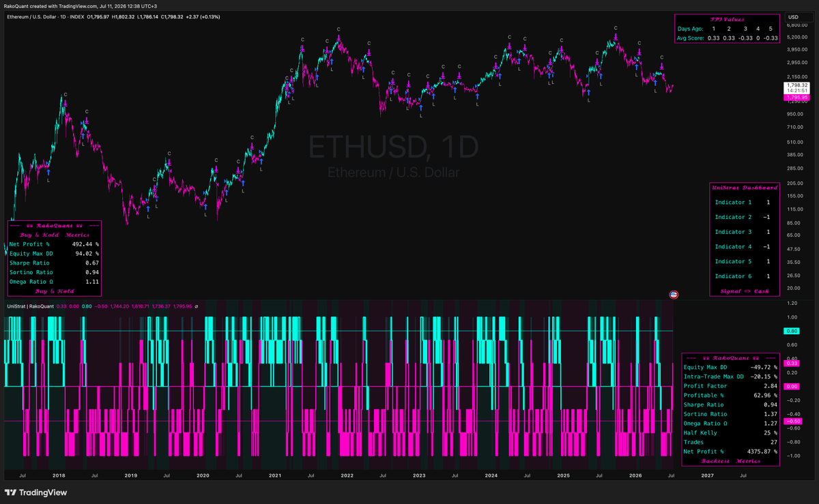Click the UniStrat Dashboard heading
The width and height of the screenshot is (819, 504).
(745, 187)
